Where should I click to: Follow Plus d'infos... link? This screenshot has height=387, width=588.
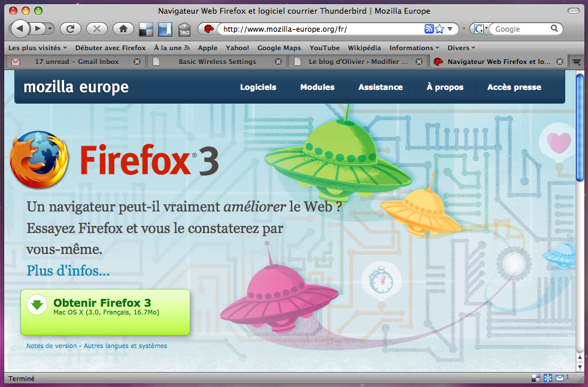68,270
